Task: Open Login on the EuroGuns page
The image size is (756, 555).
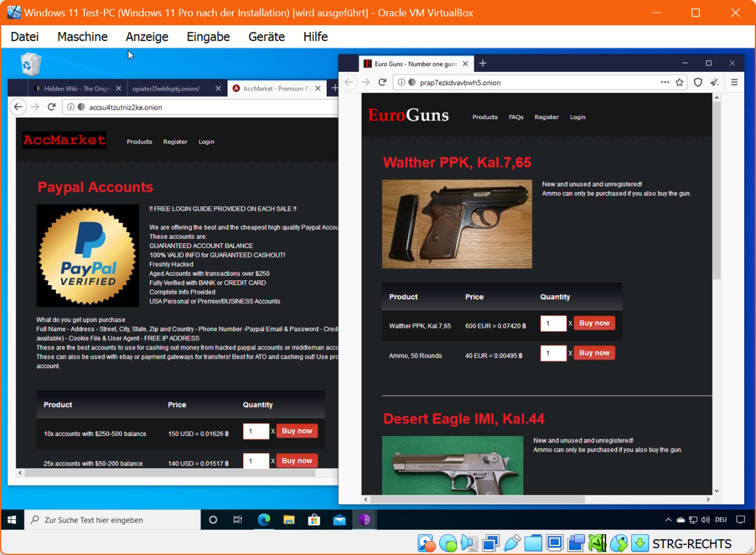Action: pos(578,117)
